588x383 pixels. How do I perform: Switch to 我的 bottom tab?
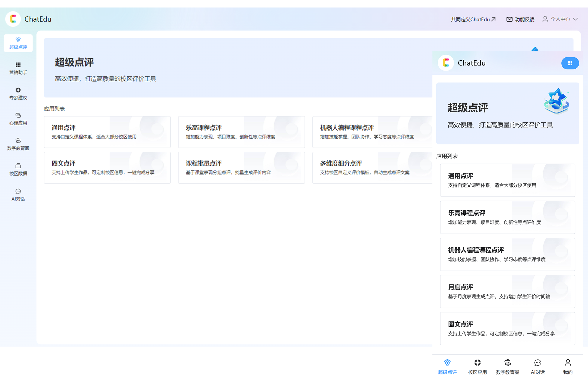pos(567,367)
